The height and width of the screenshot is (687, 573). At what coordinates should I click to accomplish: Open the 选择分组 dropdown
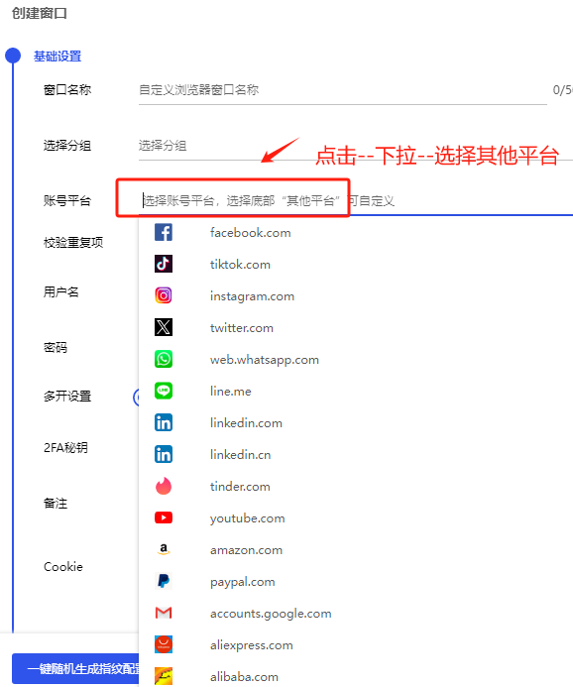[356, 146]
